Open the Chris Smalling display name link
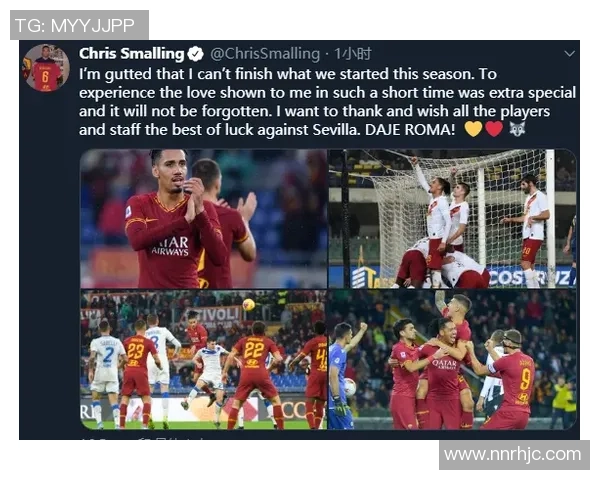This screenshot has width=600, height=480. [131, 54]
